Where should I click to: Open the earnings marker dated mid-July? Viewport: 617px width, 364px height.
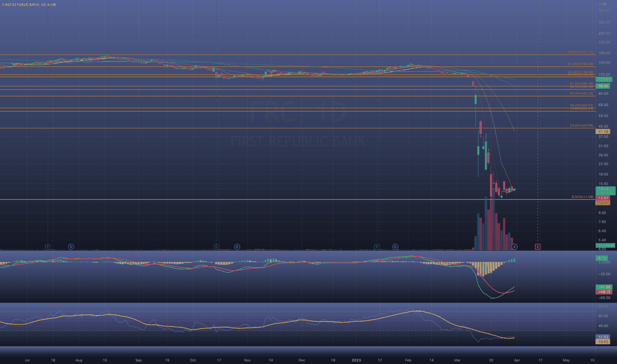[x=48, y=247]
